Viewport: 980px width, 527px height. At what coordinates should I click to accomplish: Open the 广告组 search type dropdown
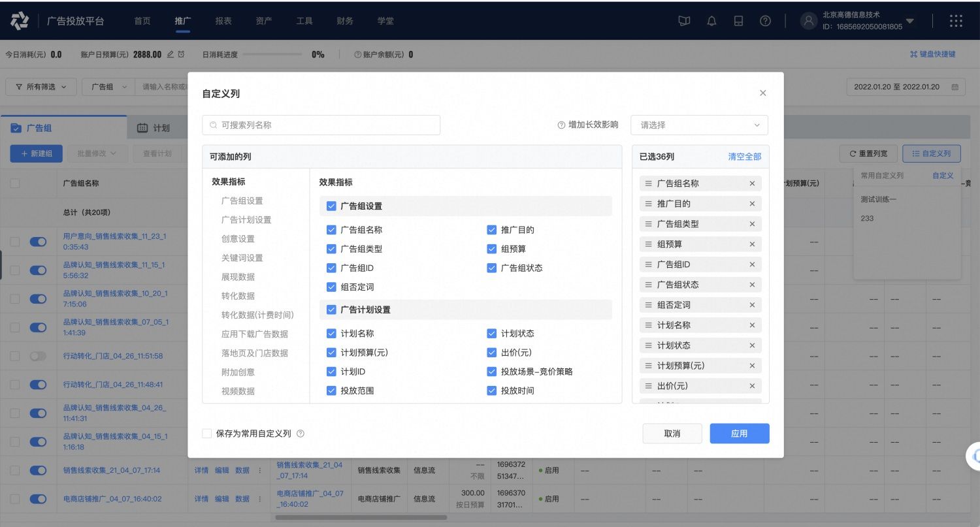click(x=108, y=87)
